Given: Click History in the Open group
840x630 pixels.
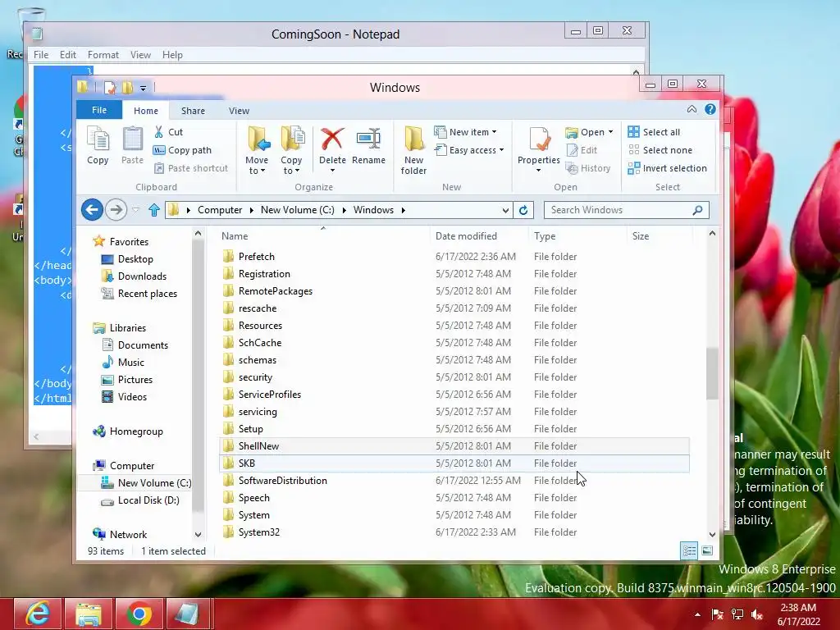Looking at the screenshot, I should click(x=588, y=168).
